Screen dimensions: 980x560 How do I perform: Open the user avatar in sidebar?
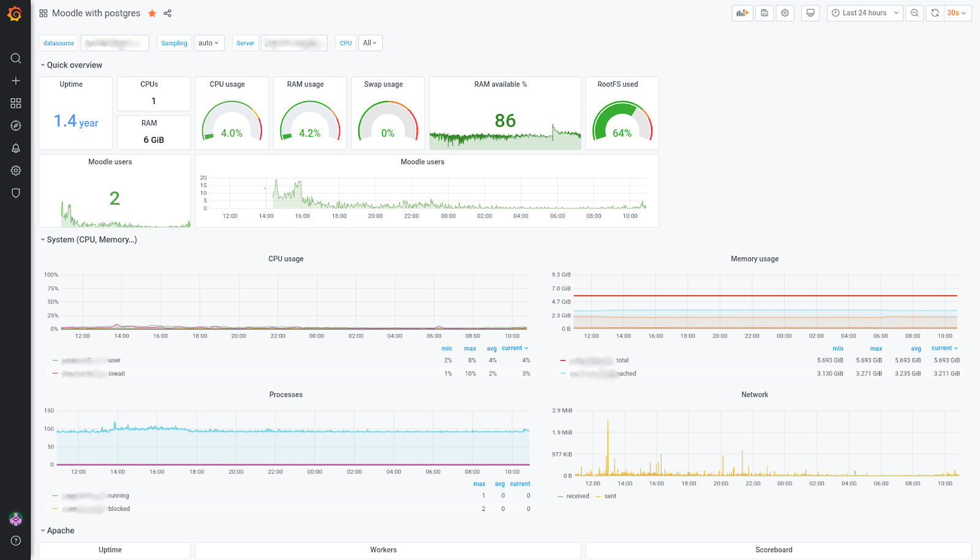[16, 519]
